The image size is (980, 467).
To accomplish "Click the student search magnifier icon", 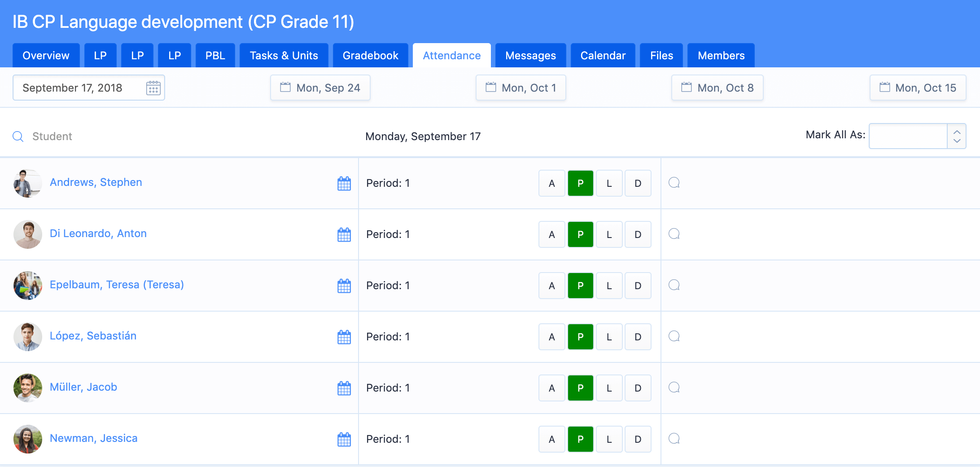I will point(18,137).
